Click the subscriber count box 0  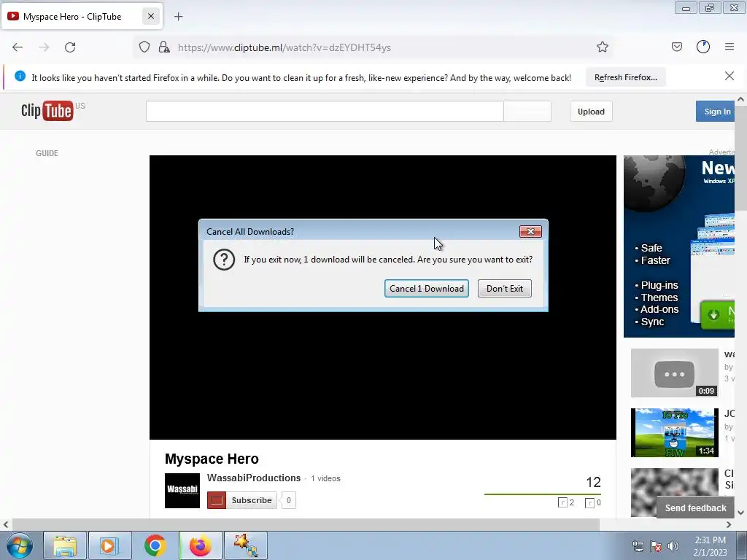click(x=288, y=500)
